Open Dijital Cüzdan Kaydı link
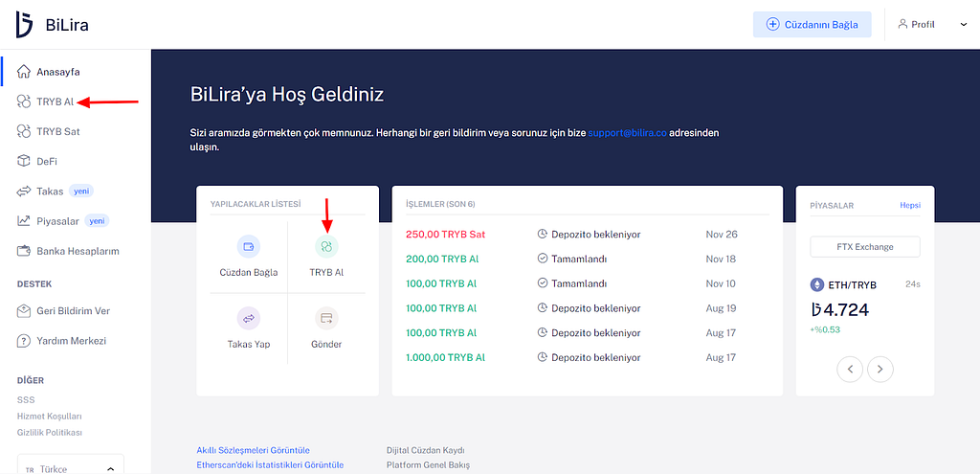The image size is (980, 474). [x=426, y=450]
